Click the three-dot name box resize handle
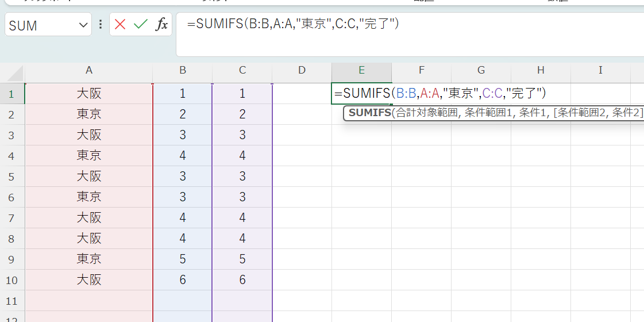This screenshot has height=322, width=644. point(101,25)
